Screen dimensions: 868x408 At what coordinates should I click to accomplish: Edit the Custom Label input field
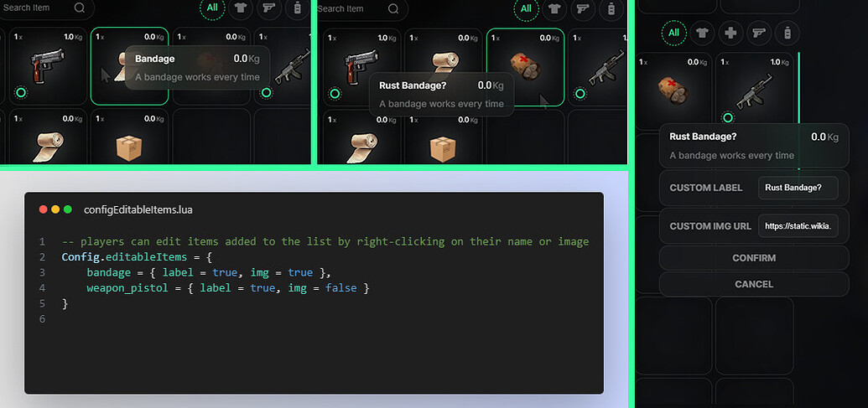[x=798, y=188]
